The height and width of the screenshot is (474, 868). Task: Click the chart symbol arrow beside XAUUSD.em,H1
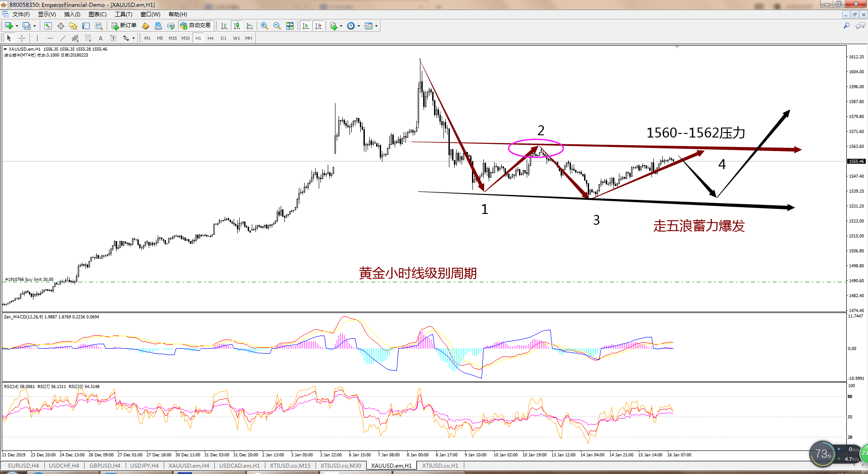(5, 49)
